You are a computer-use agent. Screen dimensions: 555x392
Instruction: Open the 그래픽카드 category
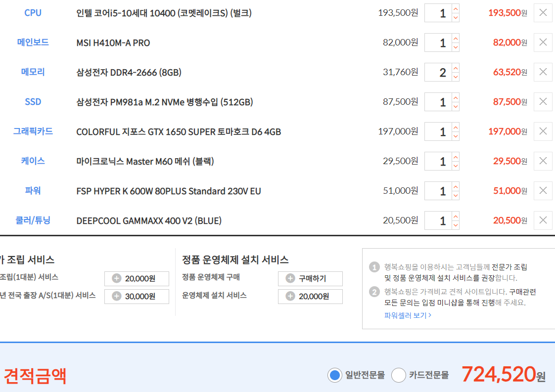click(33, 131)
